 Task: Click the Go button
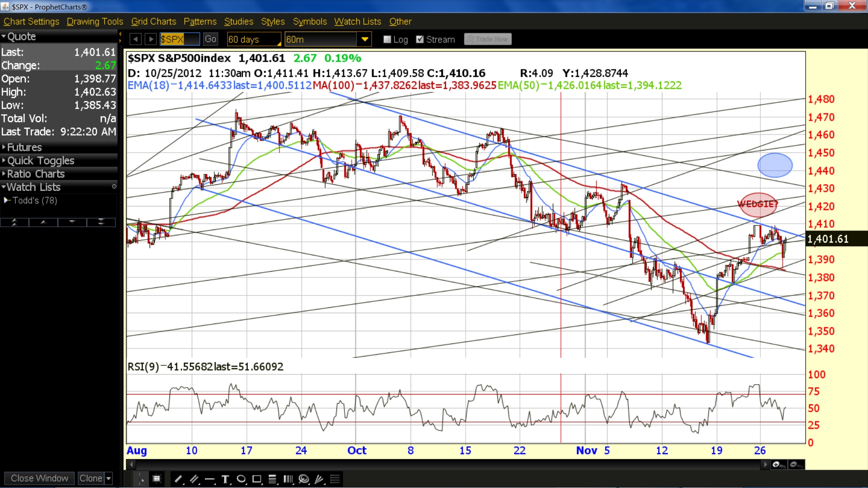click(211, 39)
